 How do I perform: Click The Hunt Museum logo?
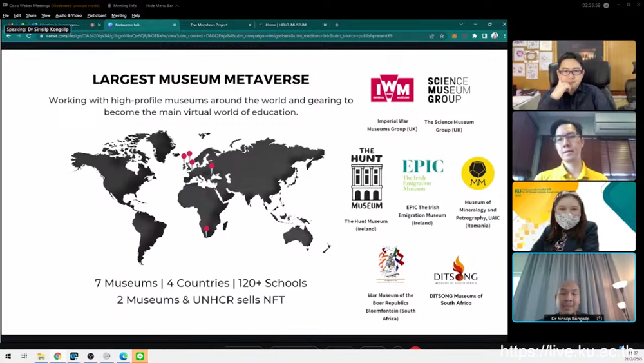click(366, 179)
